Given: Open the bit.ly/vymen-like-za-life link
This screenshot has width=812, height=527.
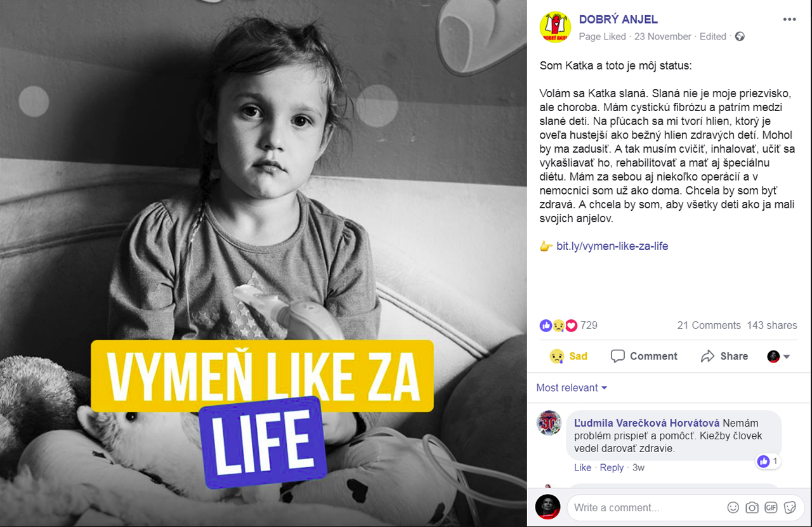Looking at the screenshot, I should coord(612,246).
